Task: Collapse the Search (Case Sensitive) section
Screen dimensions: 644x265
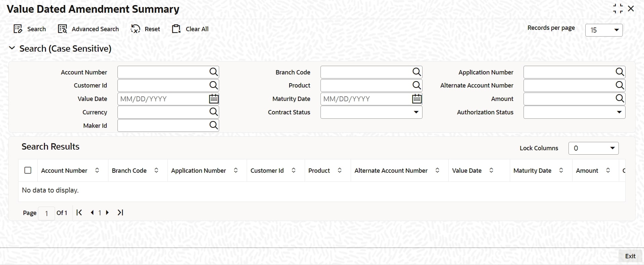Action: tap(12, 48)
